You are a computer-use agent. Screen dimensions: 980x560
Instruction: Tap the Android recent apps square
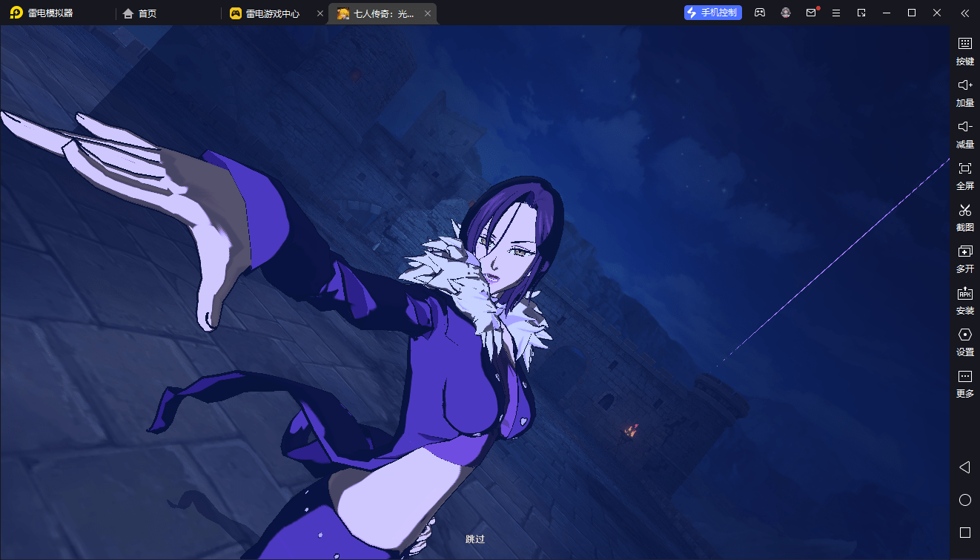pos(965,533)
